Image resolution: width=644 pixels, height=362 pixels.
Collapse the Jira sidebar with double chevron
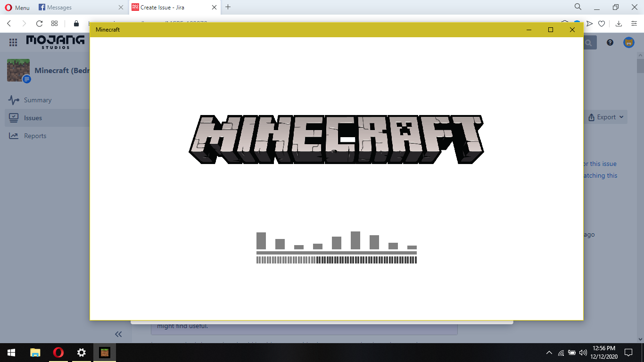click(118, 334)
